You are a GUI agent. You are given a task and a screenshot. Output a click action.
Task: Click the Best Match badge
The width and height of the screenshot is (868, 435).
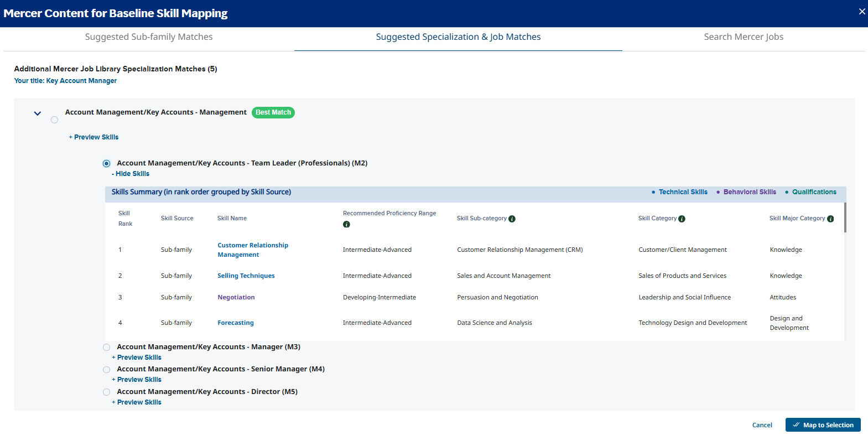pyautogui.click(x=273, y=112)
